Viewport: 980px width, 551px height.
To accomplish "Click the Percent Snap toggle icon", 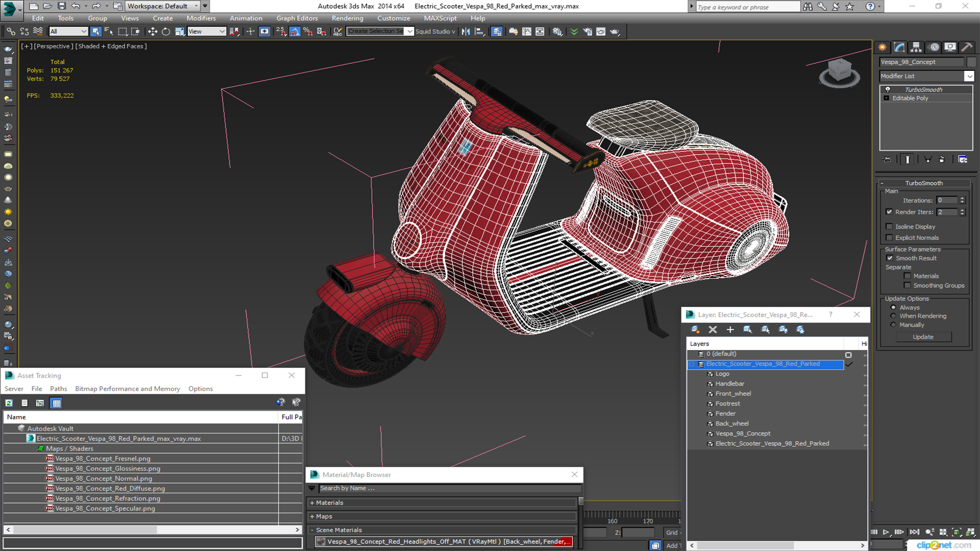I will 308,32.
